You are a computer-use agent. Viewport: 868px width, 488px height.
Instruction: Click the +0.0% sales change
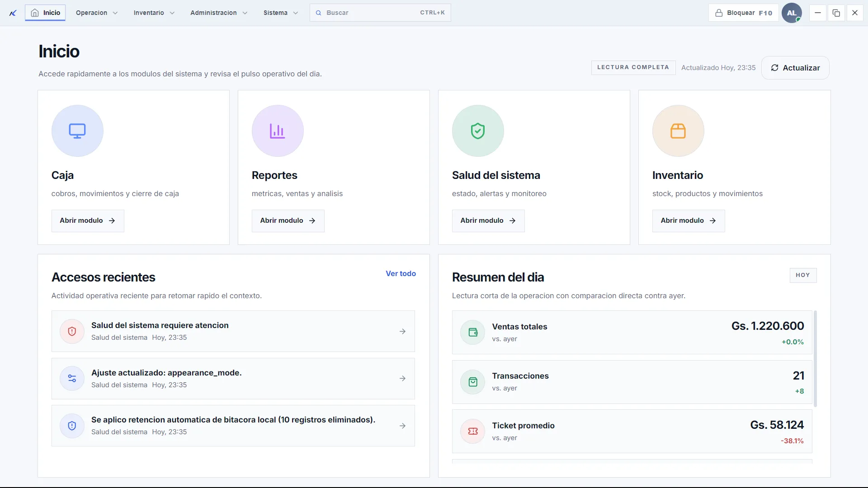pyautogui.click(x=793, y=342)
